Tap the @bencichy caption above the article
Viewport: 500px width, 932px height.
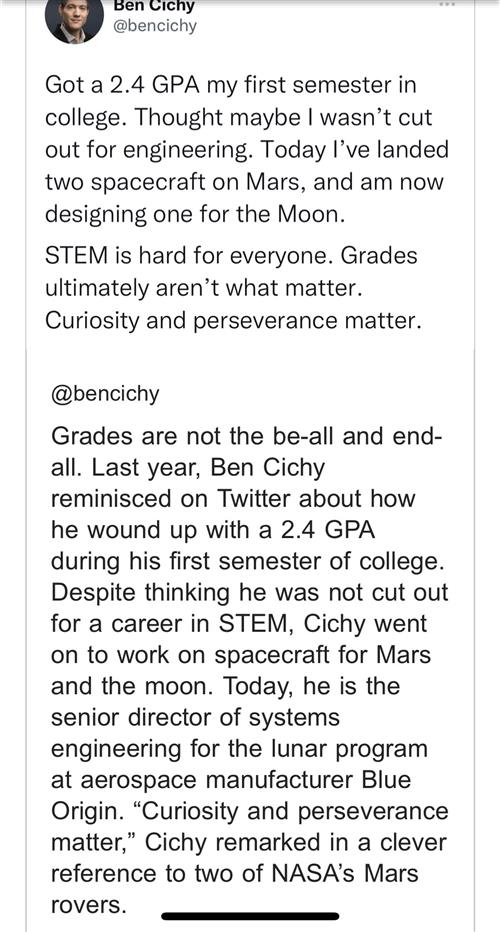106,395
